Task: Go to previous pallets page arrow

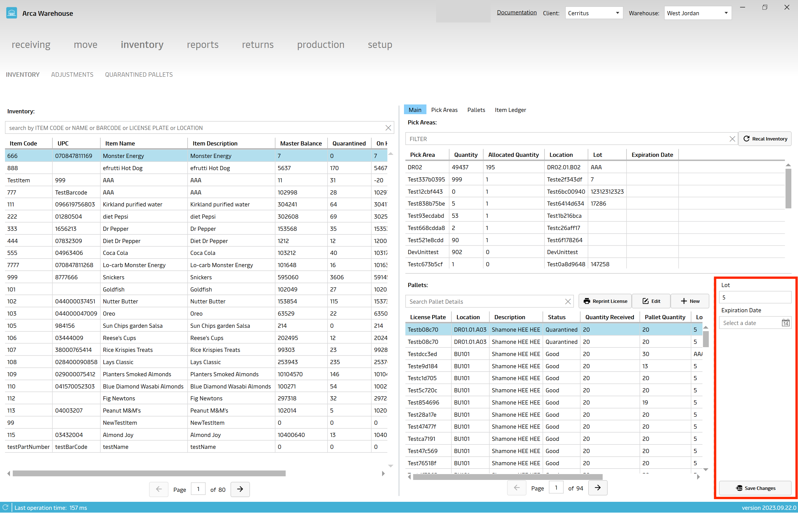Action: pos(516,488)
